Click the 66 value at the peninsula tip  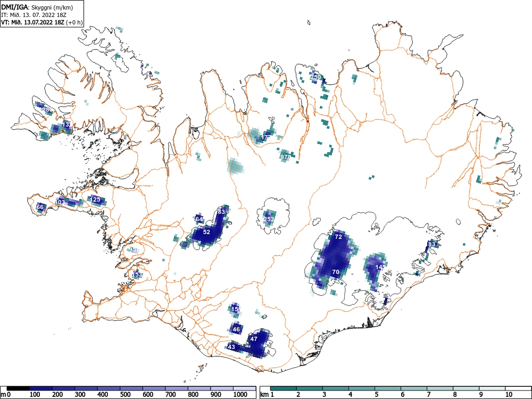pos(40,207)
